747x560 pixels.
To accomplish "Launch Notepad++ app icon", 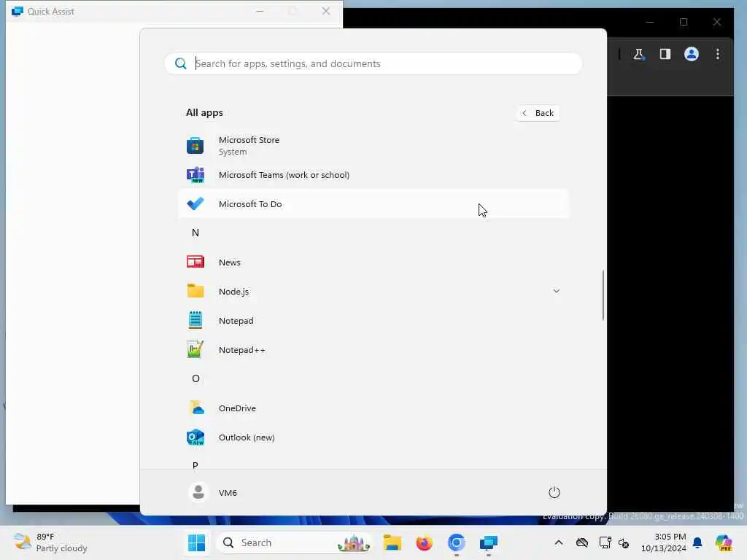I will (x=196, y=349).
